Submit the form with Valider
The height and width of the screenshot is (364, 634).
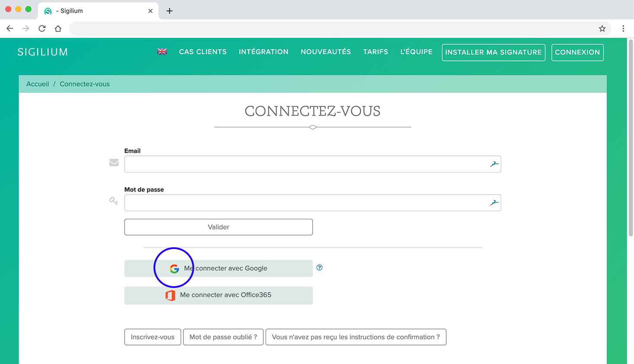(218, 227)
